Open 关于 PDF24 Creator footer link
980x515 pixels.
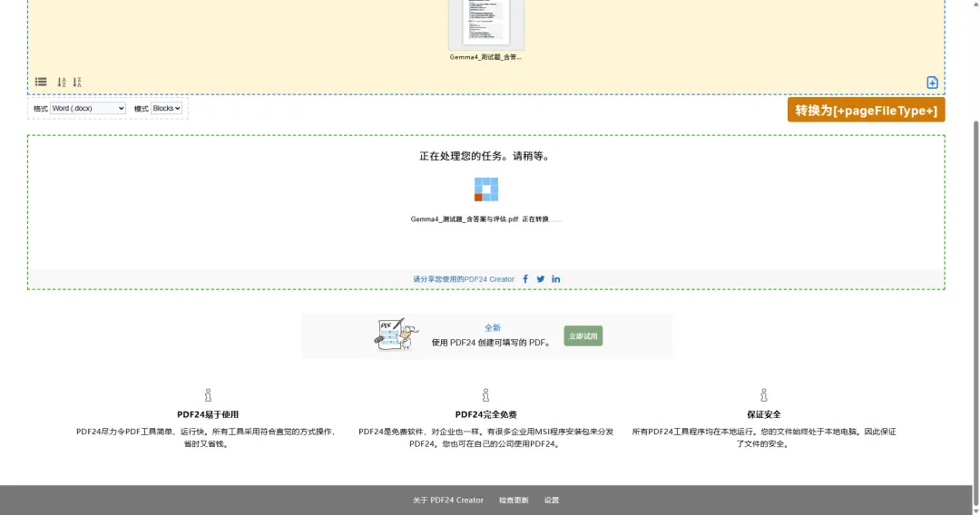448,500
